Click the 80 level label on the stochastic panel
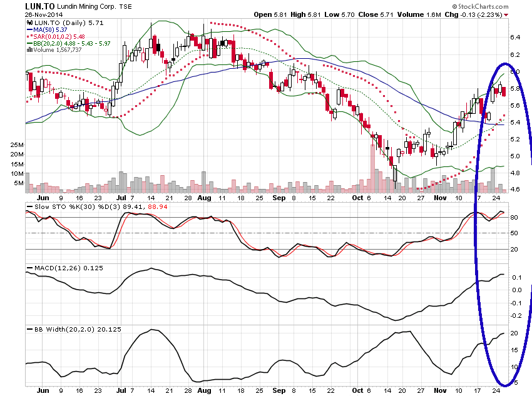The image size is (532, 396). (514, 217)
